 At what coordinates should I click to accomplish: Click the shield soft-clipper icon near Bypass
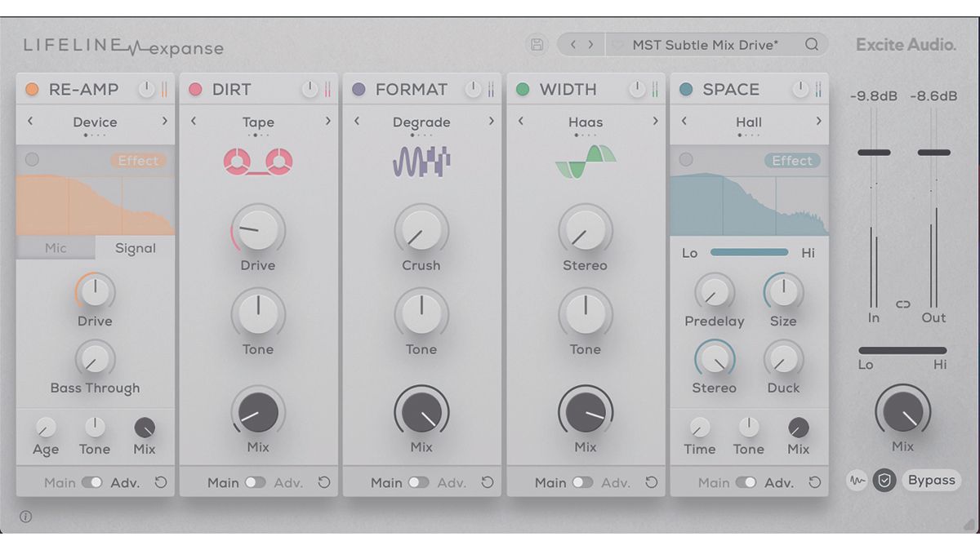[x=884, y=481]
